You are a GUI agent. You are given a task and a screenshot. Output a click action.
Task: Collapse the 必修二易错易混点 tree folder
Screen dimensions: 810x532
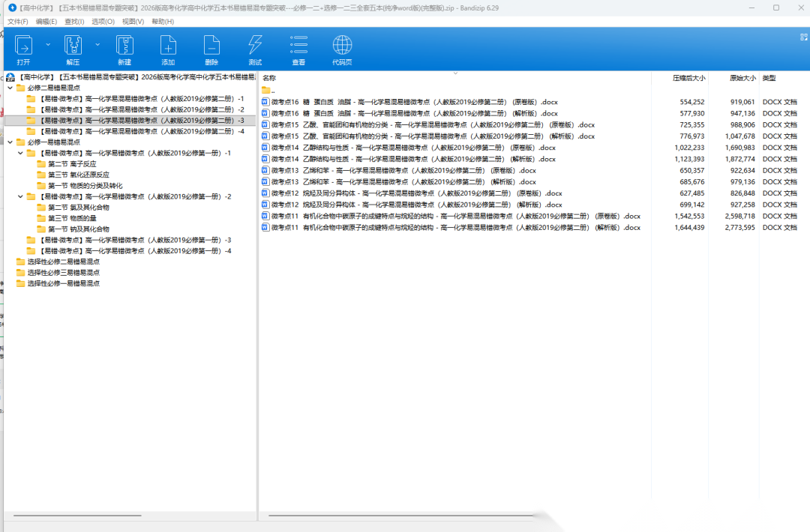pos(9,88)
